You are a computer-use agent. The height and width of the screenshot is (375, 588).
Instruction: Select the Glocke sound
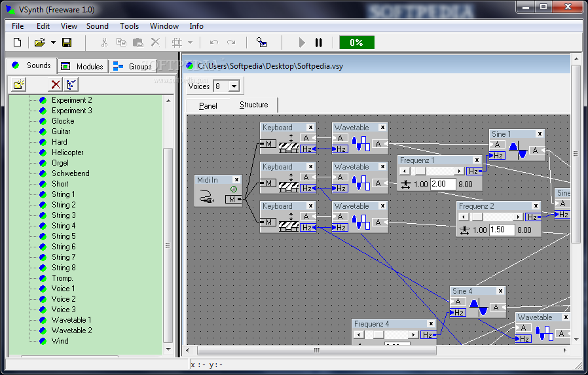[x=63, y=121]
